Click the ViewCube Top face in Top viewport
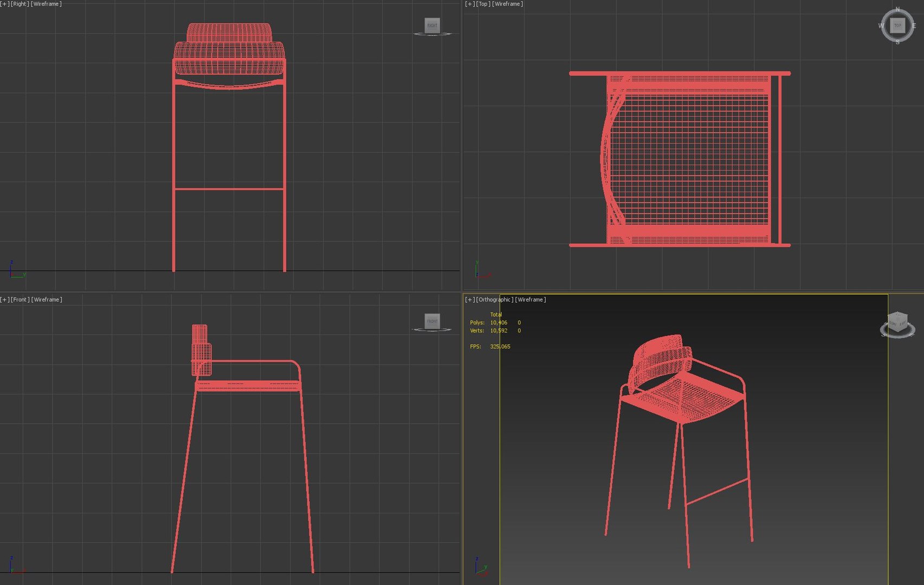The height and width of the screenshot is (585, 924). (897, 25)
